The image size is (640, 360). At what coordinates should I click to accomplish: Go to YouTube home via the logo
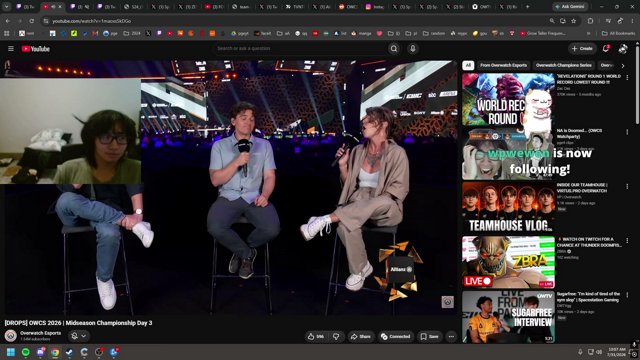36,49
